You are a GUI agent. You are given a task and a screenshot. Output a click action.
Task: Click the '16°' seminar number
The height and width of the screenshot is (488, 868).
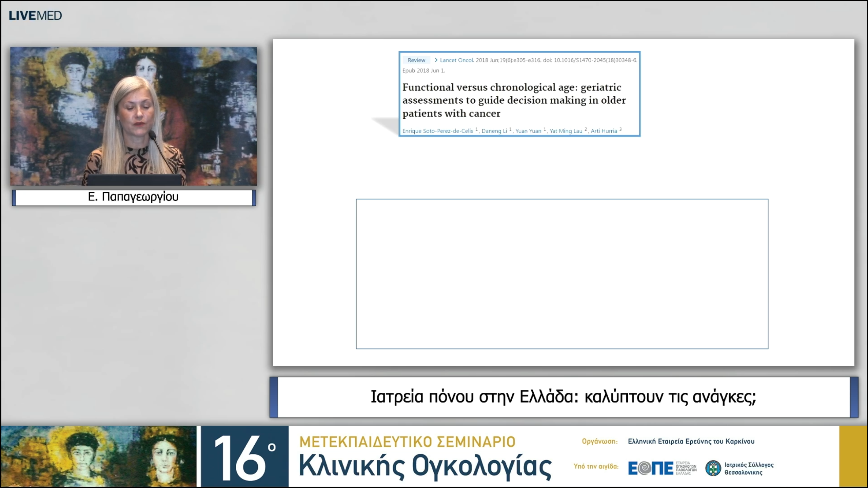point(245,457)
